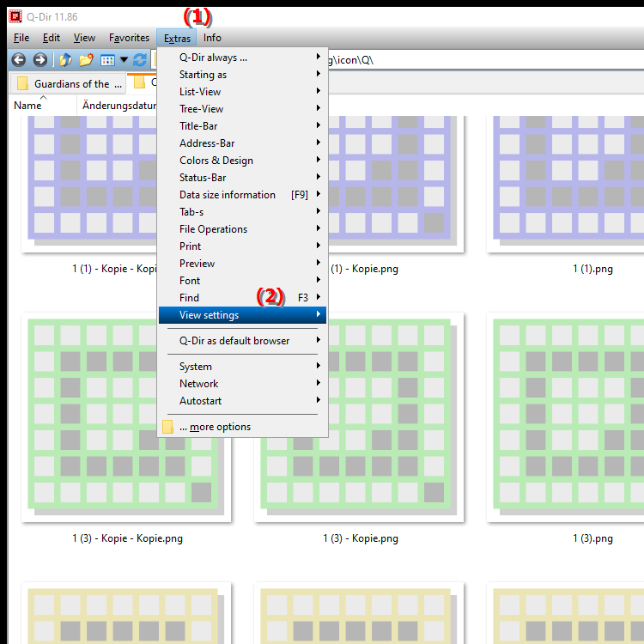Click the folder Up navigation icon
Screen dimensions: 644x644
coord(65,60)
